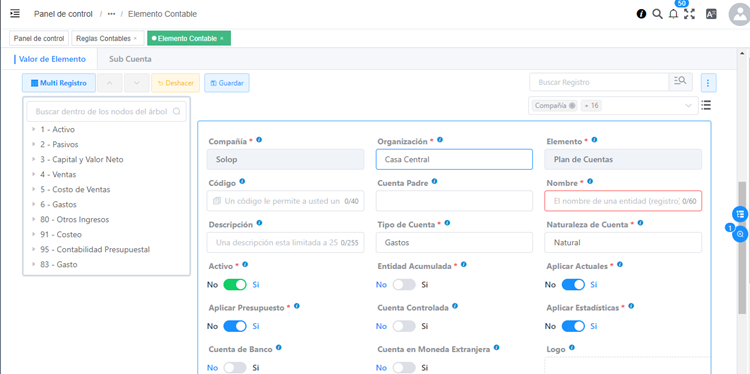
Task: Toggle the sidebar menu hamburger icon
Action: point(15,13)
